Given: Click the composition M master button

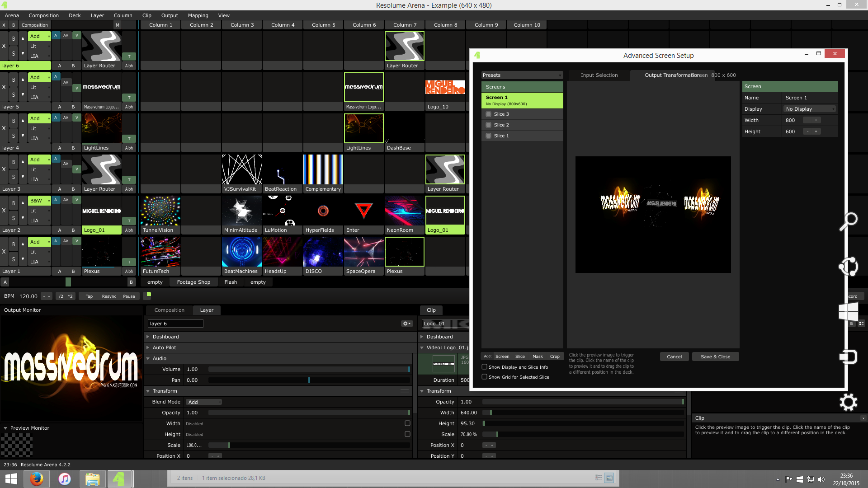Looking at the screenshot, I should [118, 25].
